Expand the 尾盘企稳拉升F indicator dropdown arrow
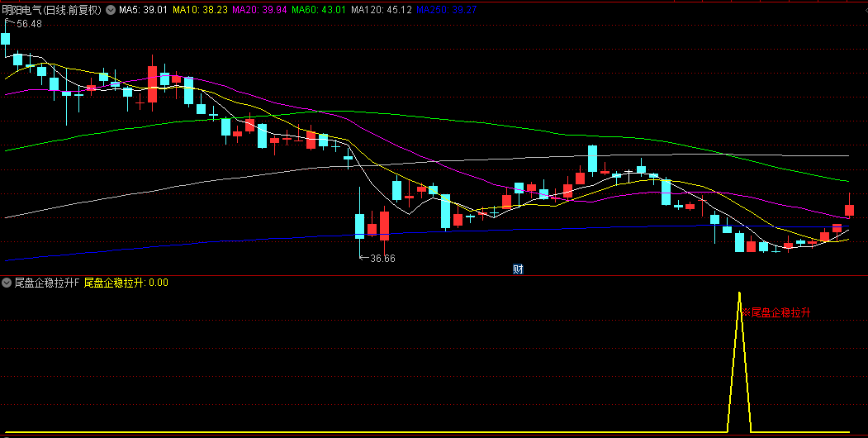This screenshot has width=868, height=438. point(7,283)
